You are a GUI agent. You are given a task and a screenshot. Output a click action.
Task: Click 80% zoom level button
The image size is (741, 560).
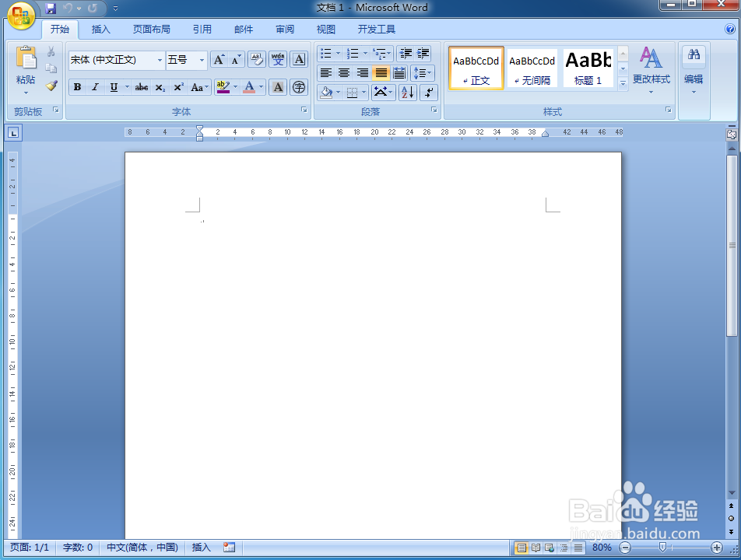click(x=602, y=548)
